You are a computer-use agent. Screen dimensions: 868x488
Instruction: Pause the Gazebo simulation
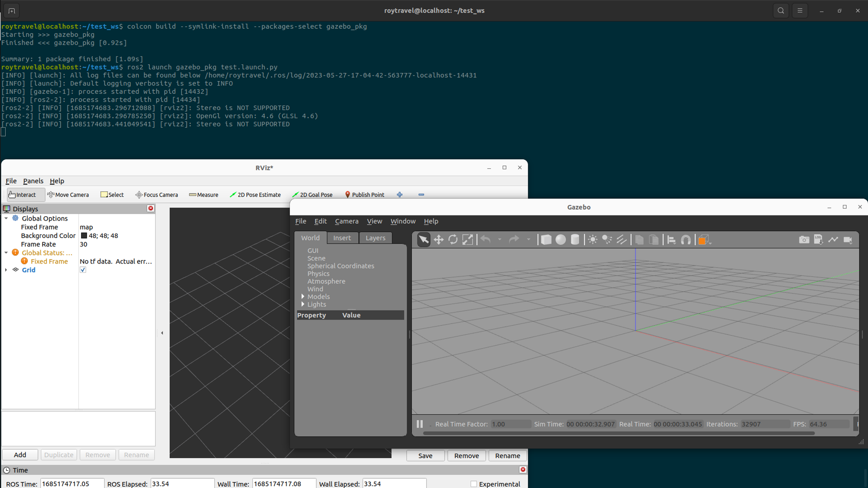419,424
